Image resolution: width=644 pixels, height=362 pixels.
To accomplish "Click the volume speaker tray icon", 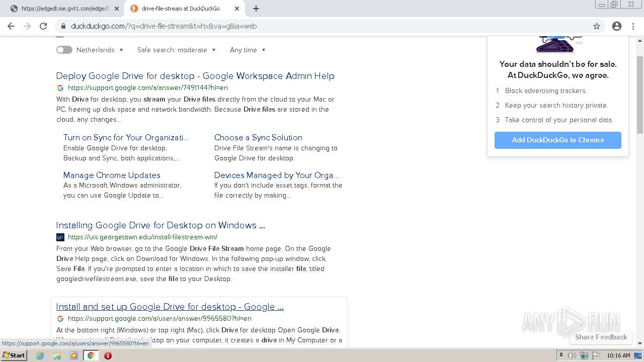I will coord(572,355).
